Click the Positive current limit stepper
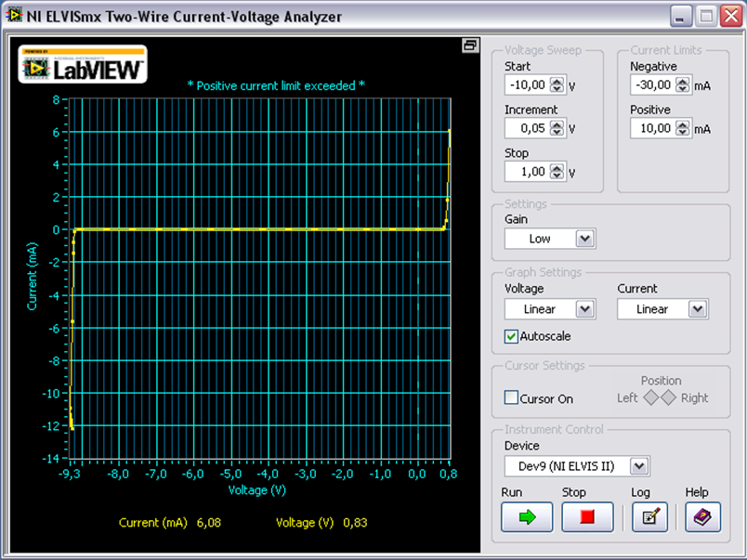Viewport: 747px width, 560px height. tap(683, 128)
